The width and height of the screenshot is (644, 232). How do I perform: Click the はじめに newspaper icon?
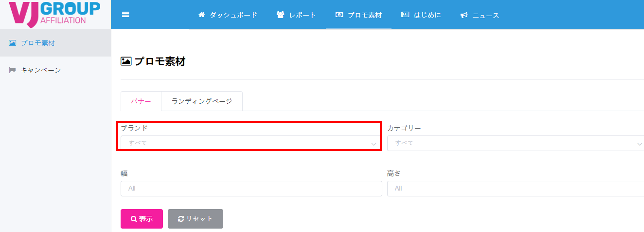(405, 15)
